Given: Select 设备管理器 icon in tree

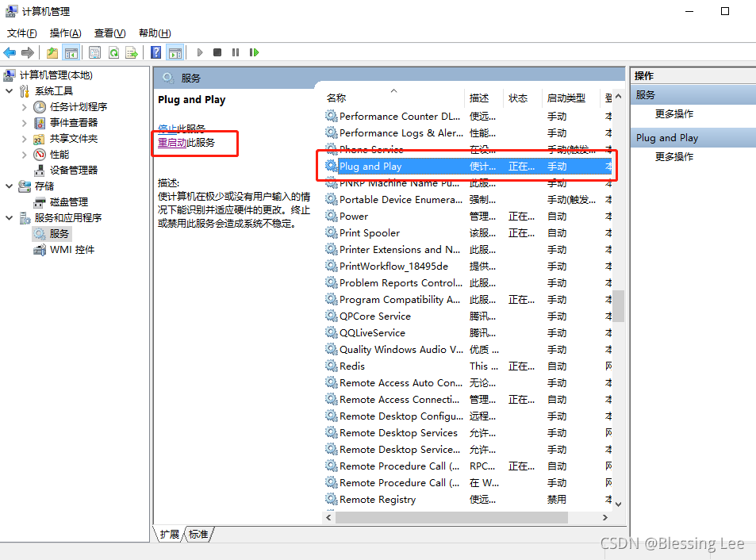Looking at the screenshot, I should coord(40,171).
